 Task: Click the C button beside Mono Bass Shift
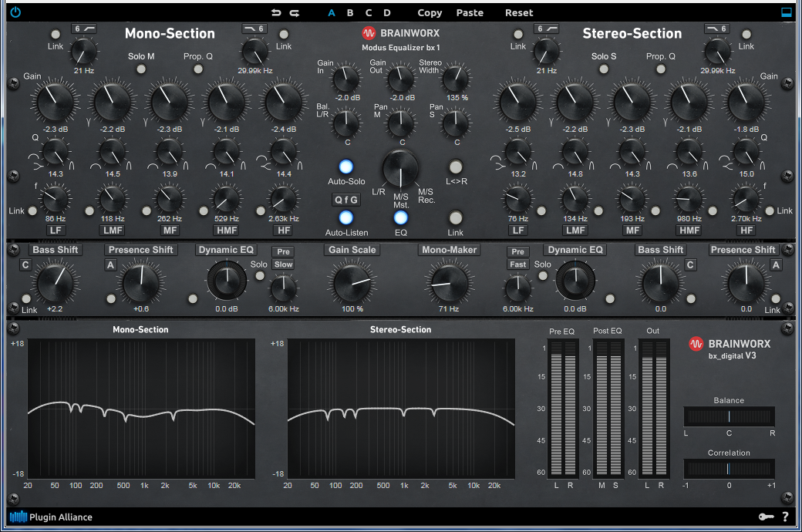(25, 265)
